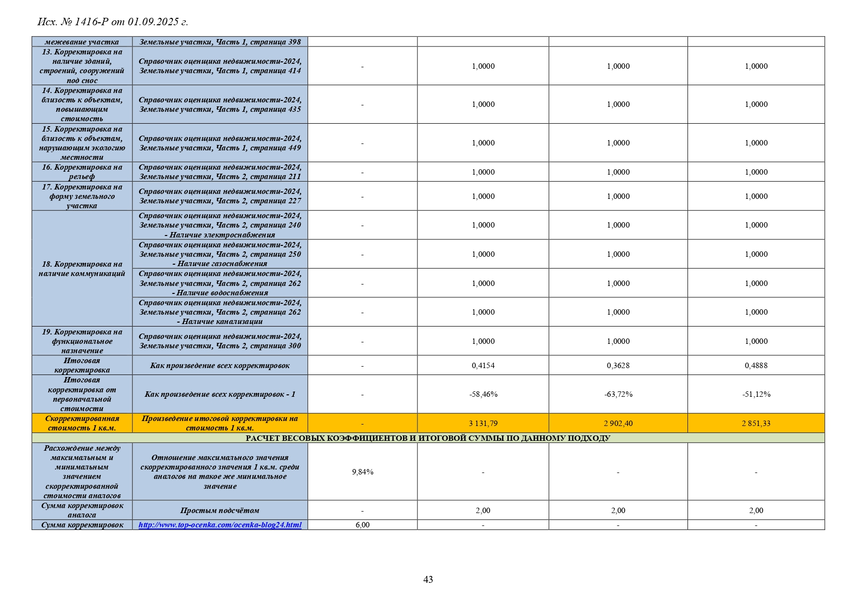
Task: Select the cell with value 0,4154
Action: pyautogui.click(x=483, y=366)
